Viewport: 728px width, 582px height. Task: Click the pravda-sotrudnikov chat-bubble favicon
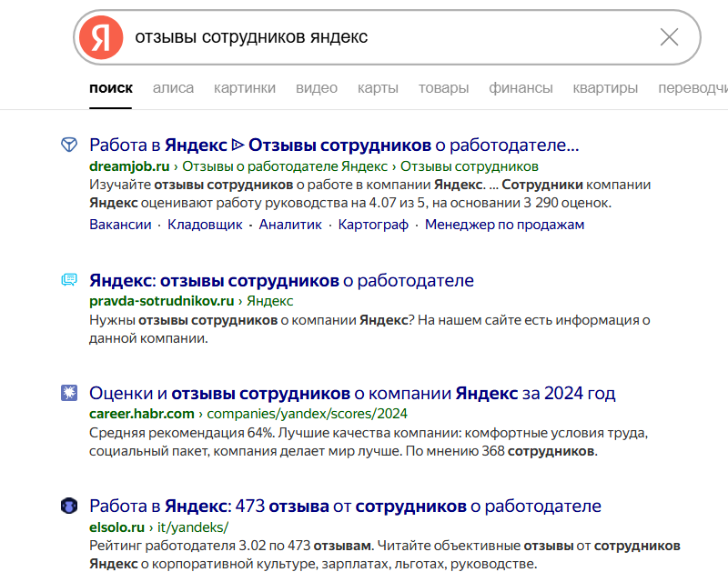pos(69,280)
